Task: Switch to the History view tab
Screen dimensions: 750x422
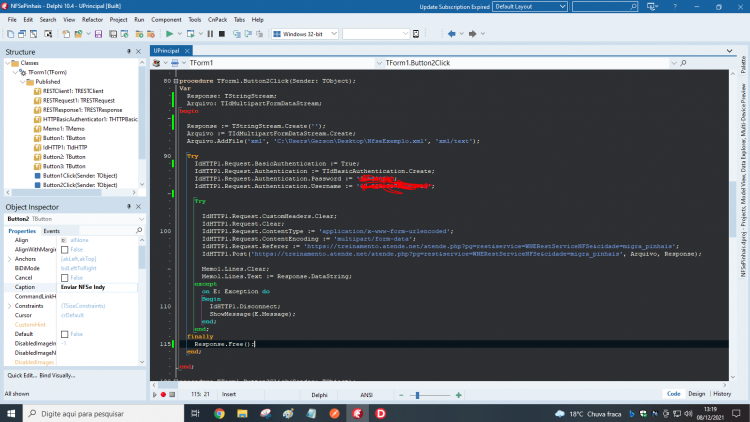Action: coord(722,394)
